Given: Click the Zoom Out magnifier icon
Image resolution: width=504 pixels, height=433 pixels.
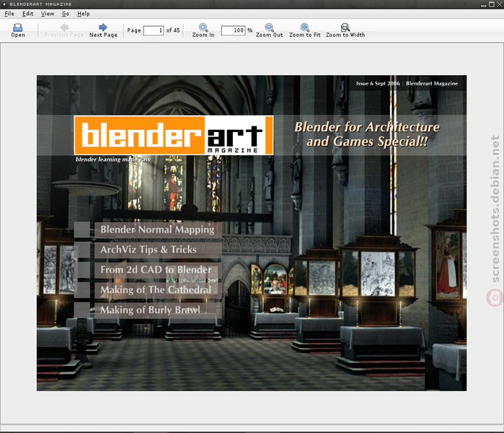Looking at the screenshot, I should pyautogui.click(x=270, y=27).
